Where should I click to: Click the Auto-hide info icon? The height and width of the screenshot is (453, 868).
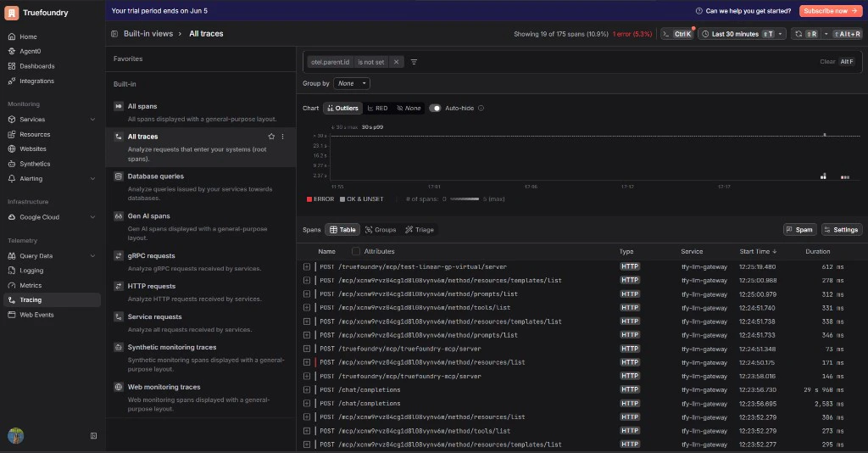[481, 108]
